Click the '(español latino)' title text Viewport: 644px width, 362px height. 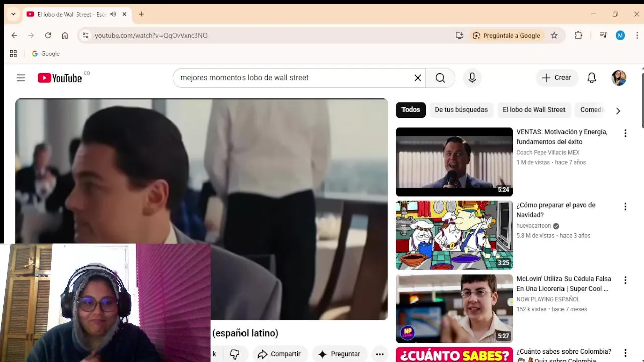[x=245, y=333]
